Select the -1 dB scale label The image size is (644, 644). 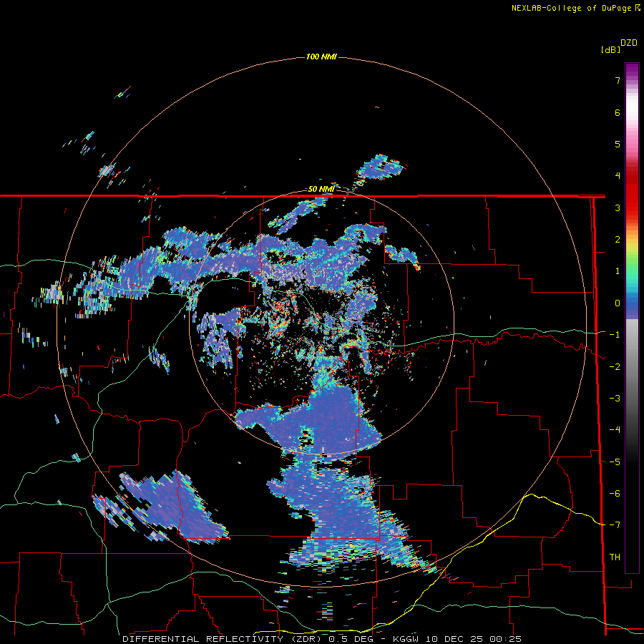615,335
